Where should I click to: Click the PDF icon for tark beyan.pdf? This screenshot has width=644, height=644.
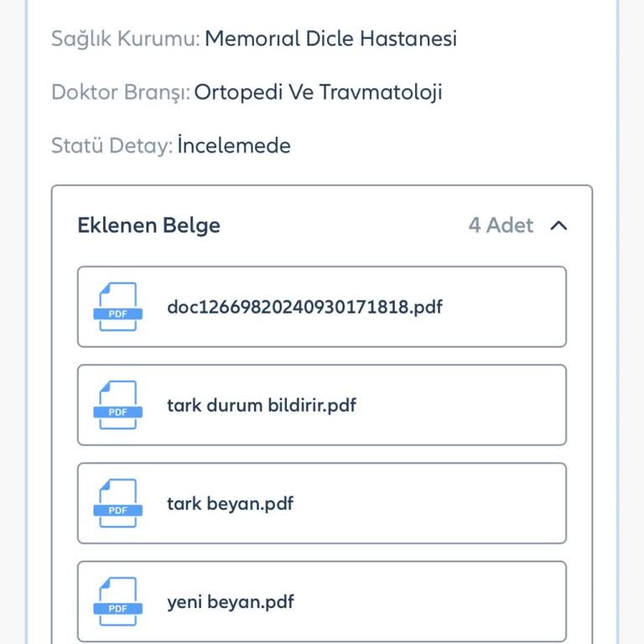(118, 503)
